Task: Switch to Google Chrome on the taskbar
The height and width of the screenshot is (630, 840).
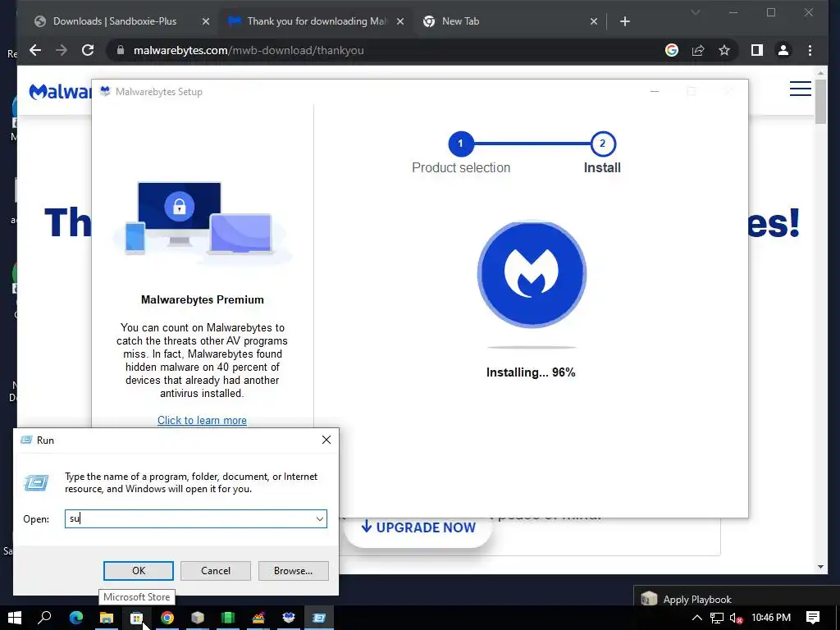Action: point(167,618)
